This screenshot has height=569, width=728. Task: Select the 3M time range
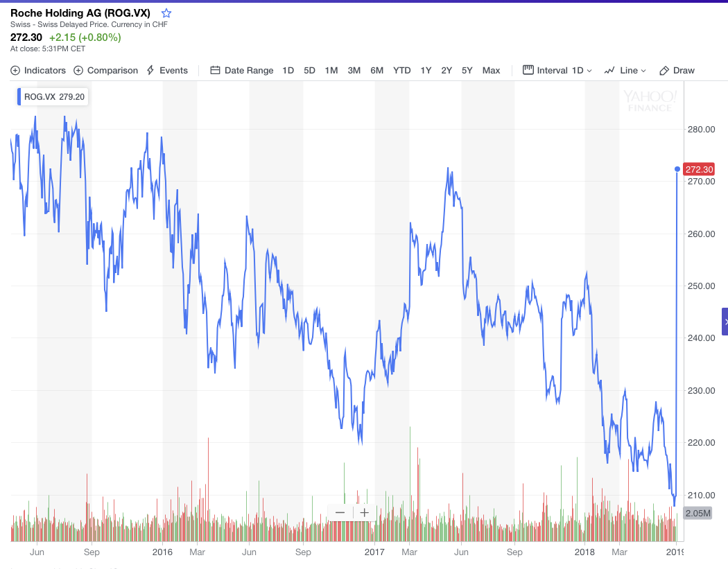[354, 71]
